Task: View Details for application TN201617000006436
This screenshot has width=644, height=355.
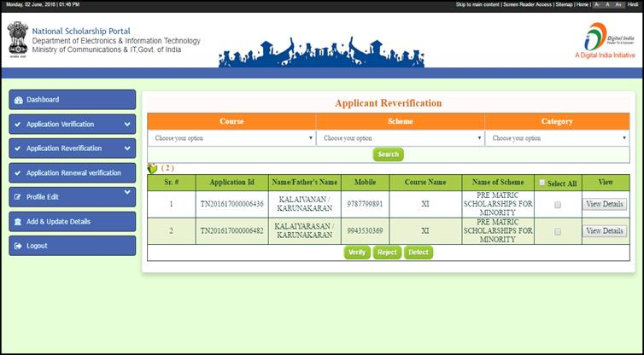Action: point(605,204)
